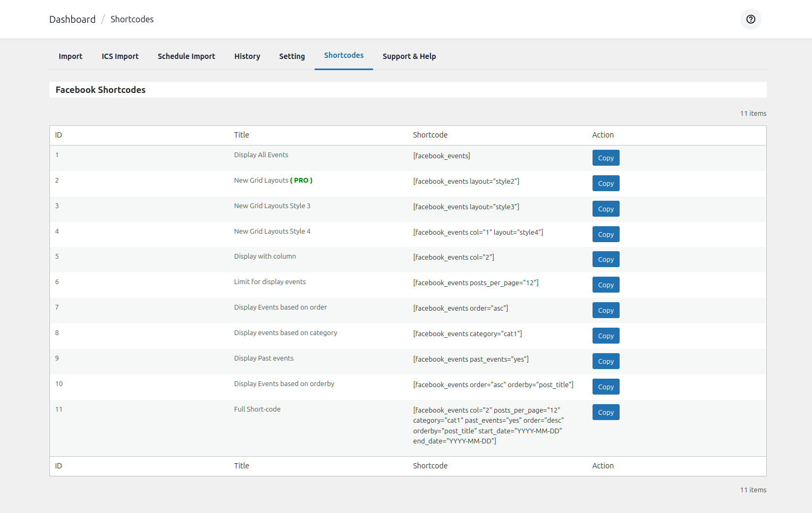The width and height of the screenshot is (812, 513).
Task: Open the Import tab
Action: click(70, 56)
